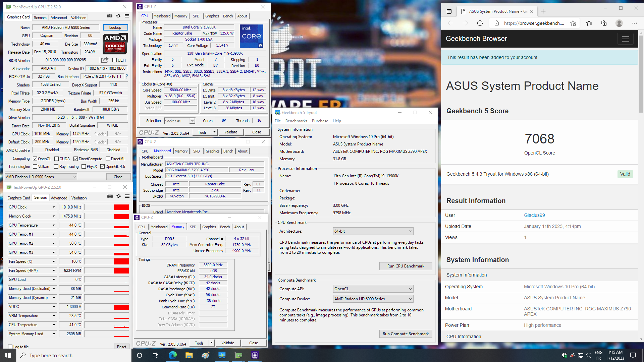Open the Collections icon in Edge
The image size is (644, 362).
604,23
